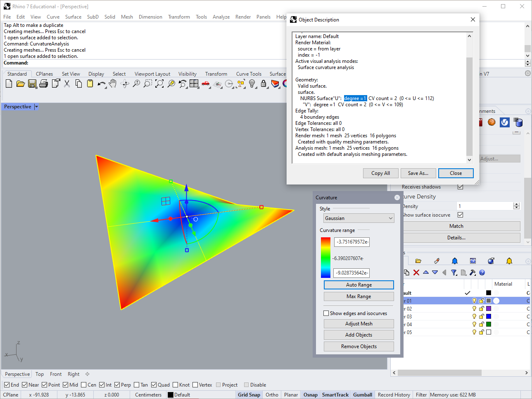This screenshot has height=399, width=532.
Task: Click the Copy icon in Standard toolbar
Action: coord(78,84)
